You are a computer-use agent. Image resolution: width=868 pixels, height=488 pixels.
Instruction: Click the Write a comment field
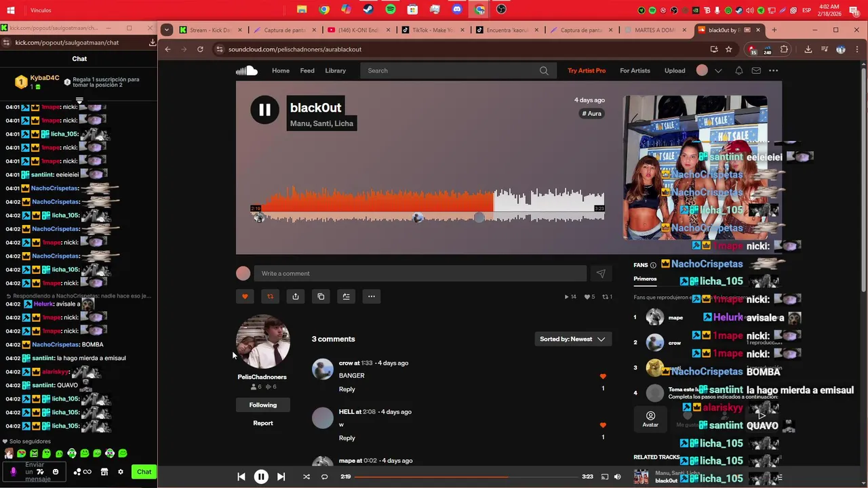click(x=420, y=273)
